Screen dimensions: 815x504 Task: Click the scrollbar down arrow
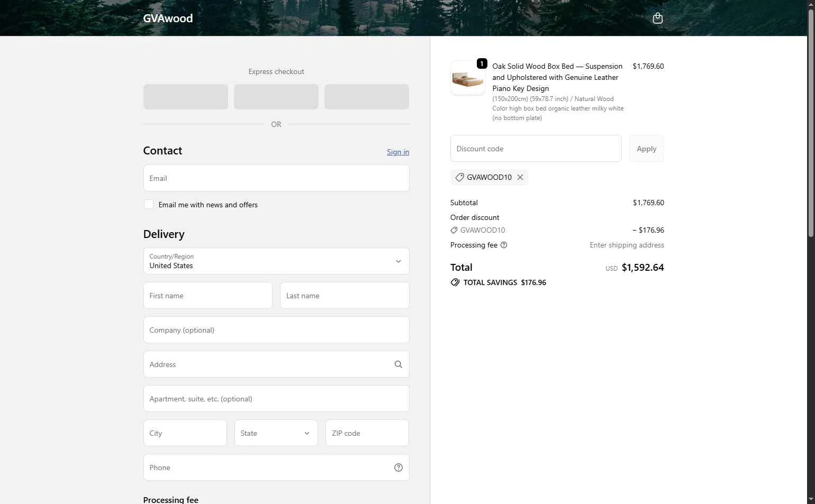click(x=810, y=499)
